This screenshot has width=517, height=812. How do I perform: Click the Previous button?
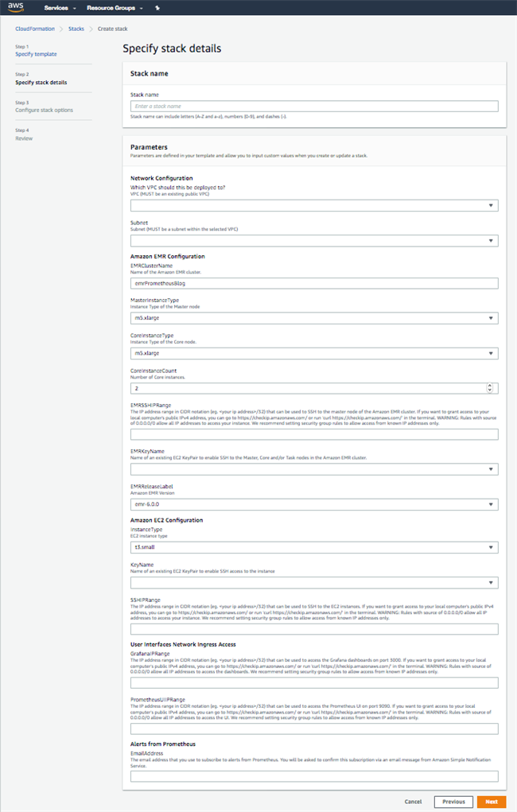pos(453,802)
